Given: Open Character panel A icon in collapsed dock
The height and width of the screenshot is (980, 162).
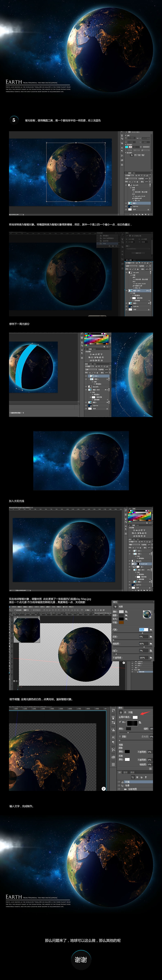Looking at the screenshot, I should (x=114, y=737).
